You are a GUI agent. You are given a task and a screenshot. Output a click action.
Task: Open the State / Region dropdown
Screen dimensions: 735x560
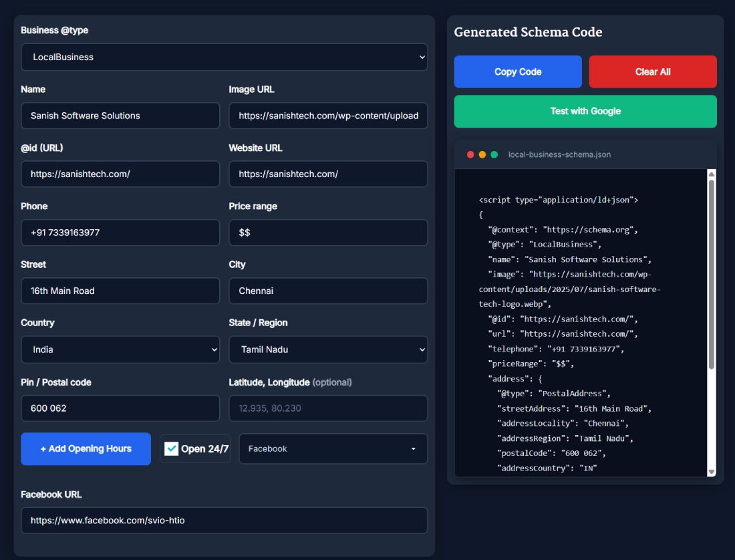click(328, 349)
